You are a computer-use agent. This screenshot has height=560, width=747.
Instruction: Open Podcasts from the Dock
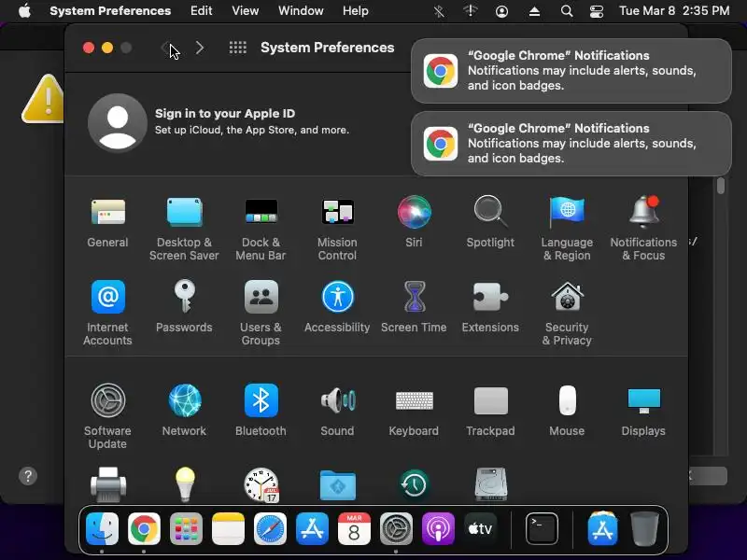438,528
